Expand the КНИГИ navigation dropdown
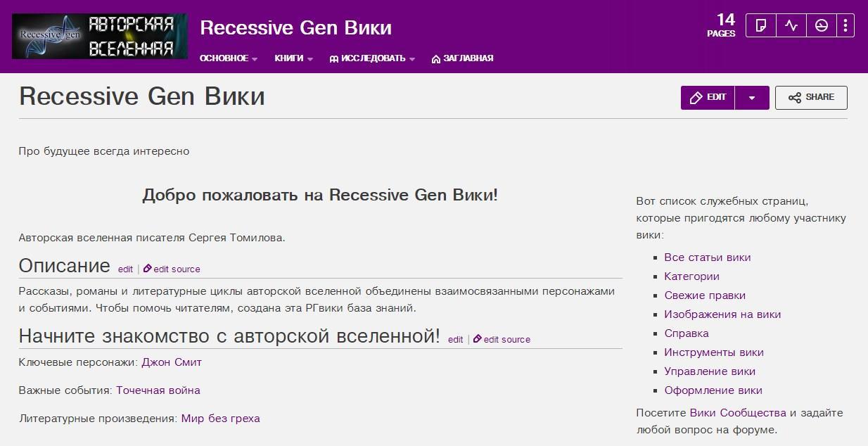The height and width of the screenshot is (446, 868). click(293, 58)
